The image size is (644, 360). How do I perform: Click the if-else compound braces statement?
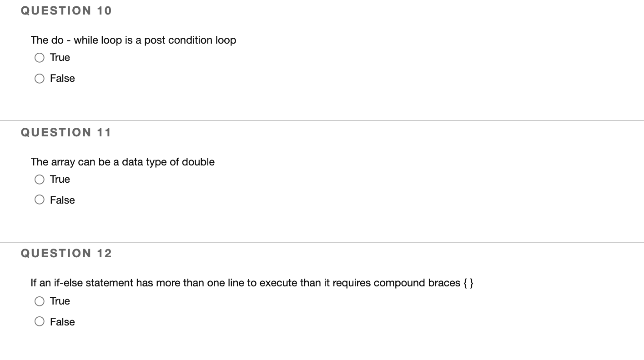pos(252,282)
